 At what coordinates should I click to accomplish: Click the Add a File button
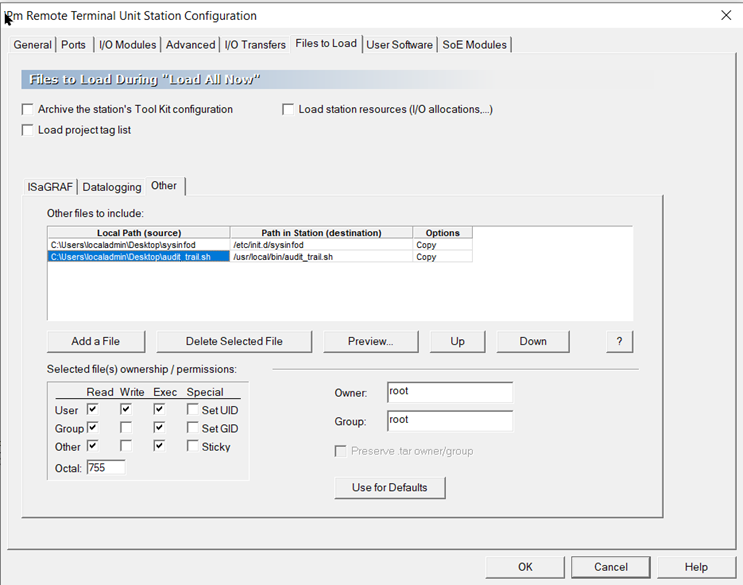(x=96, y=341)
